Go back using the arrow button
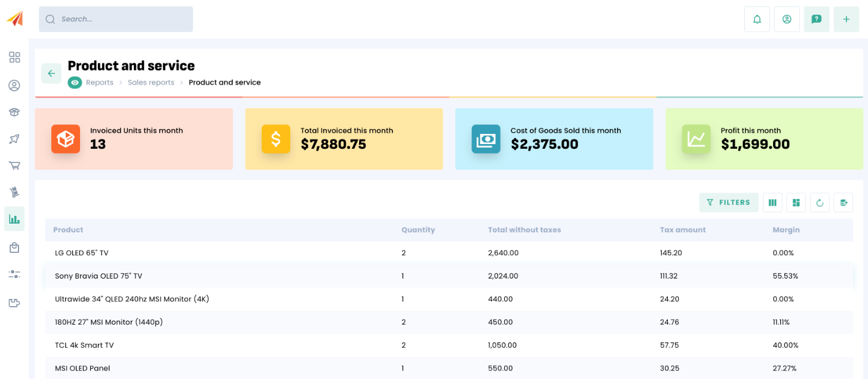This screenshot has width=868, height=379. (51, 74)
